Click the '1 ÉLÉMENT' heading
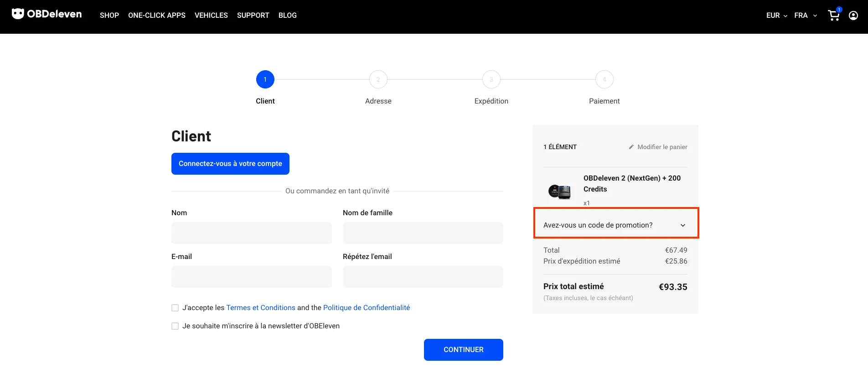868x384 pixels. (x=560, y=147)
